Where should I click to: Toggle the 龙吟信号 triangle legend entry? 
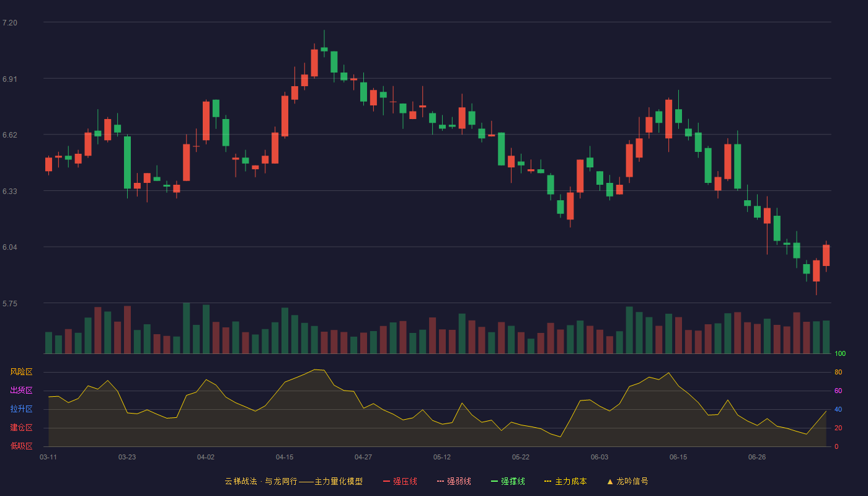point(627,481)
